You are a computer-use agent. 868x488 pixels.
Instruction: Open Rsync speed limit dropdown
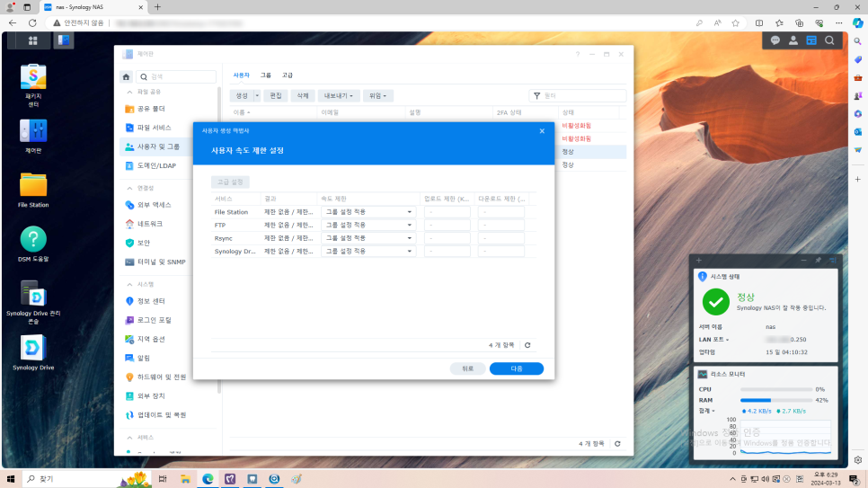(x=368, y=238)
